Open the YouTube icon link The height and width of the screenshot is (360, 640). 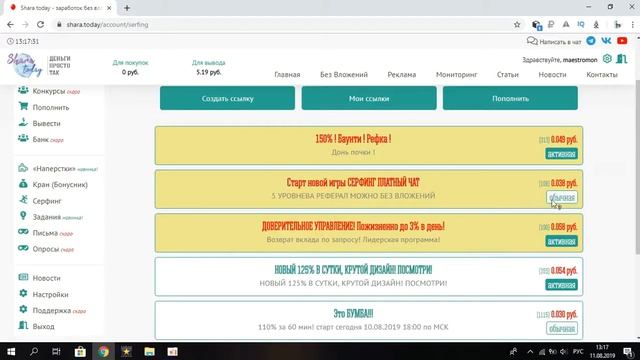[622, 41]
